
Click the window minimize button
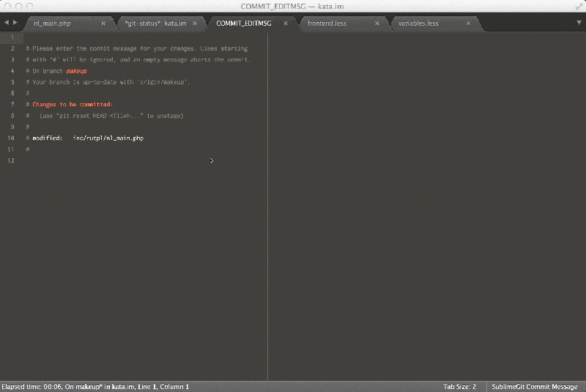(19, 7)
